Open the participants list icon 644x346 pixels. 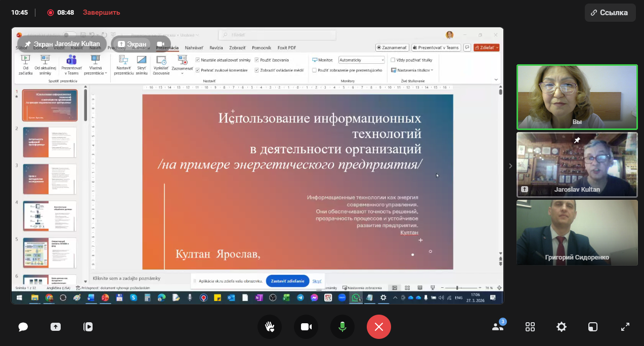tap(498, 327)
